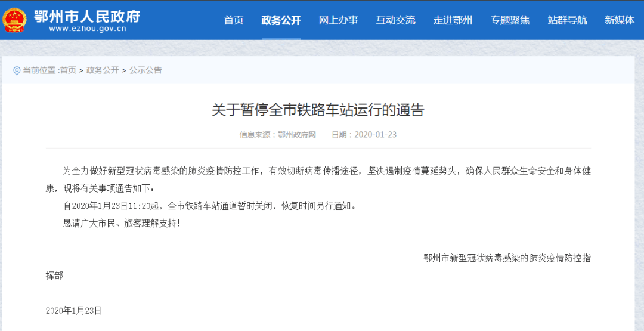This screenshot has width=644, height=331.
Task: Click the www.ezhou.gov.cn web address text
Action: [88, 29]
